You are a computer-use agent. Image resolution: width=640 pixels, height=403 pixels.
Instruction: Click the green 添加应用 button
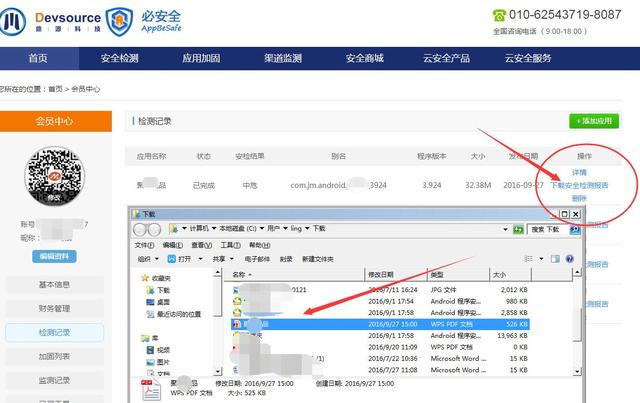click(x=593, y=121)
